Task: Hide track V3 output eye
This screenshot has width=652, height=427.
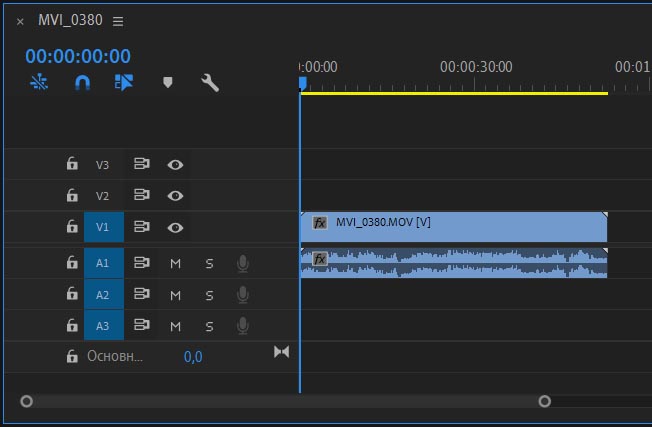Action: point(175,165)
